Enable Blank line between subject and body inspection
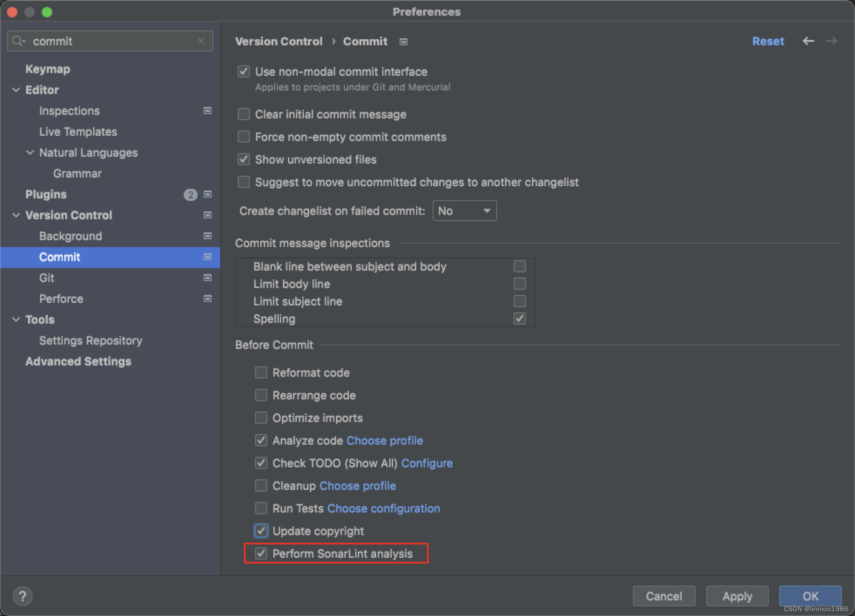 click(520, 266)
